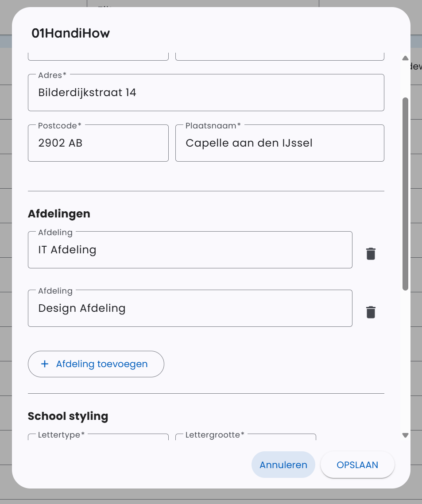
Task: Click the Adres input field
Action: click(x=206, y=93)
